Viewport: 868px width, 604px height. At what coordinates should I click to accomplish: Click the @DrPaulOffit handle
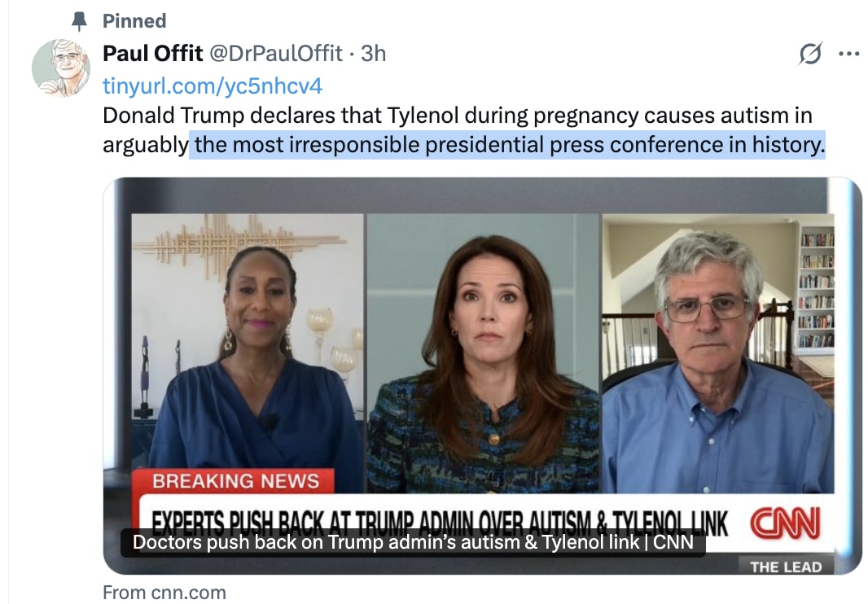[276, 54]
